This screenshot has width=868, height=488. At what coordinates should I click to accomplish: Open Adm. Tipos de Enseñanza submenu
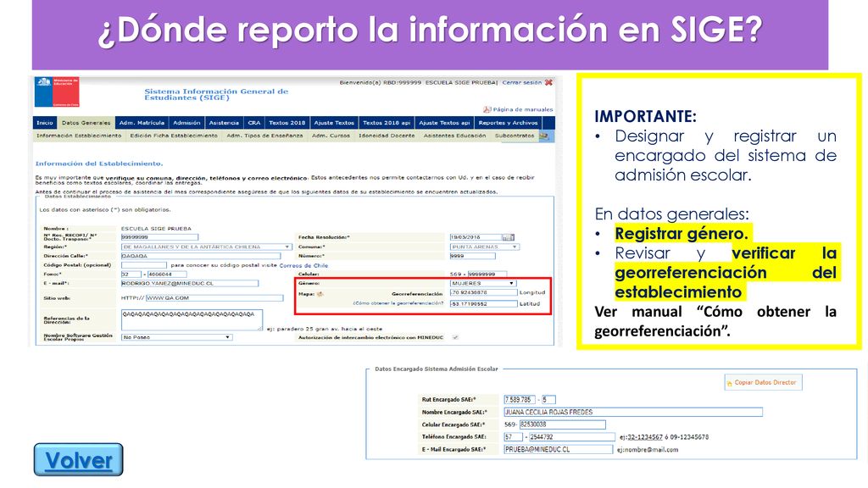[x=264, y=136]
